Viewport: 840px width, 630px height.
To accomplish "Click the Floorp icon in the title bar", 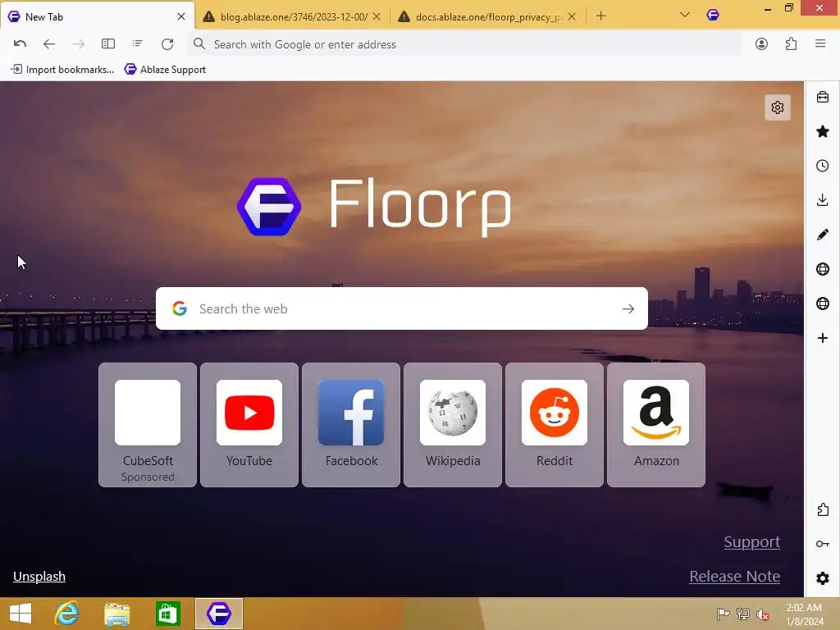I will tap(713, 15).
